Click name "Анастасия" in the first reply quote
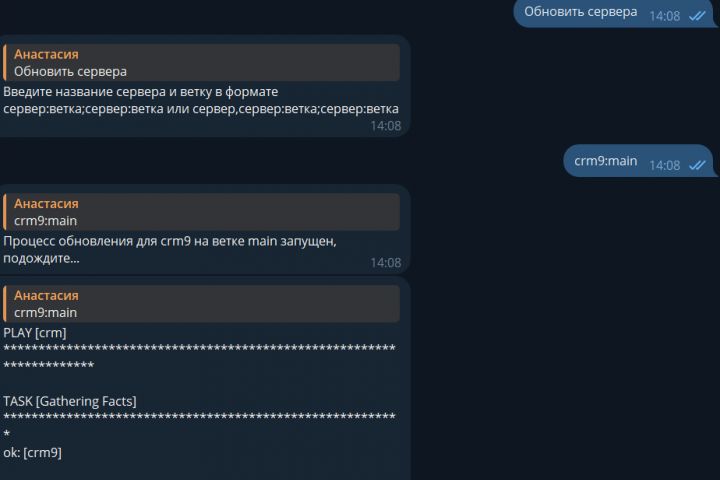Image resolution: width=720 pixels, height=480 pixels. point(46,54)
